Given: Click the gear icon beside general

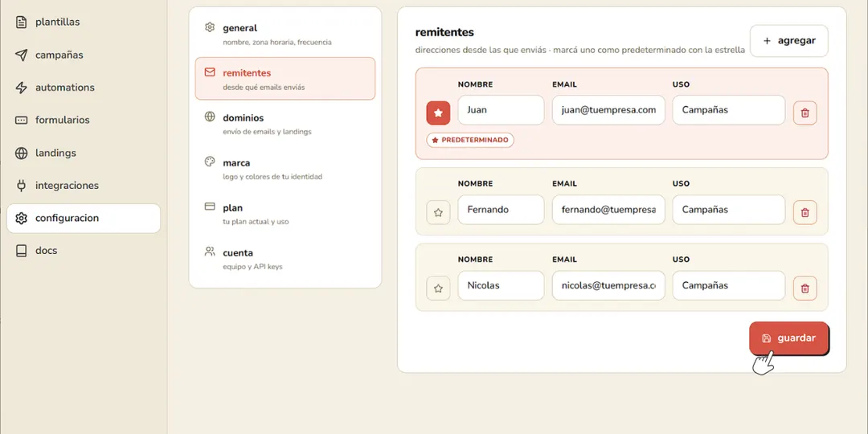Looking at the screenshot, I should tap(210, 27).
